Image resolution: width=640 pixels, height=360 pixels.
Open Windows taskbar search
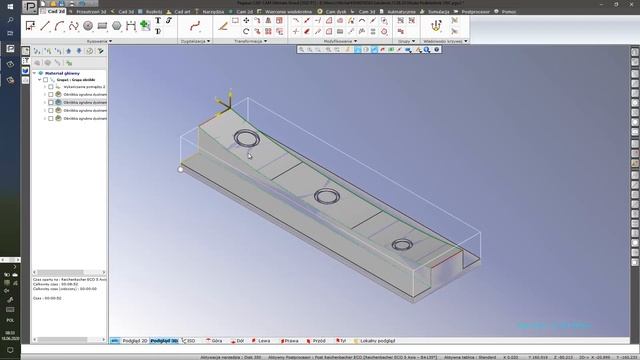10,20
